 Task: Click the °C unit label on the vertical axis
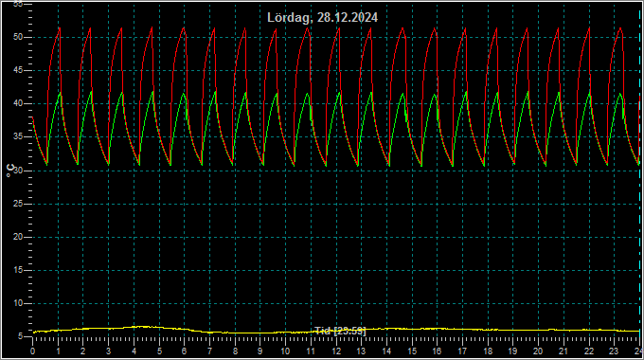tap(10, 171)
